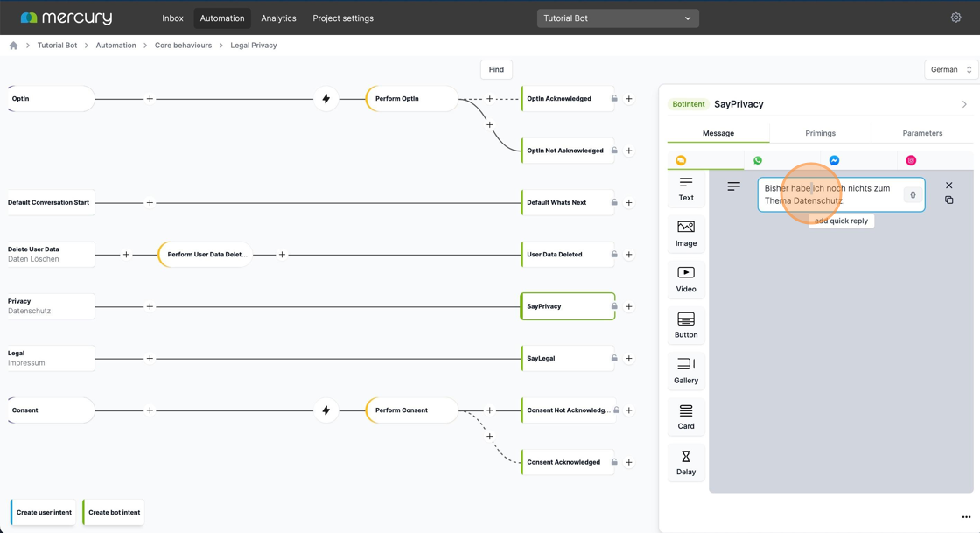This screenshot has width=980, height=533.
Task: Open Automation breadcrumb link
Action: tap(115, 45)
